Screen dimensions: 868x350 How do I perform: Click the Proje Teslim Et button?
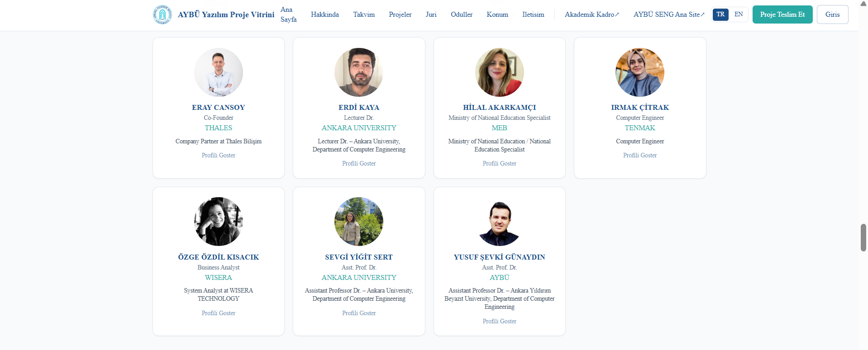(782, 14)
